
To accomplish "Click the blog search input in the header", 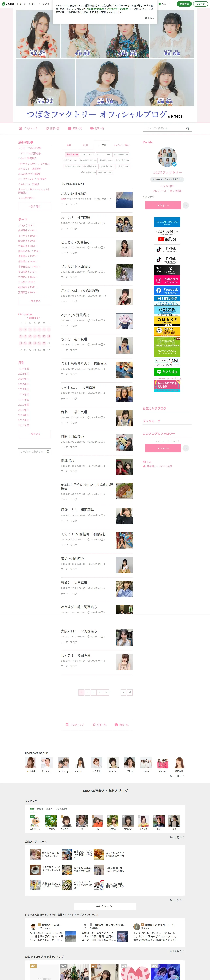I will 164,129.
